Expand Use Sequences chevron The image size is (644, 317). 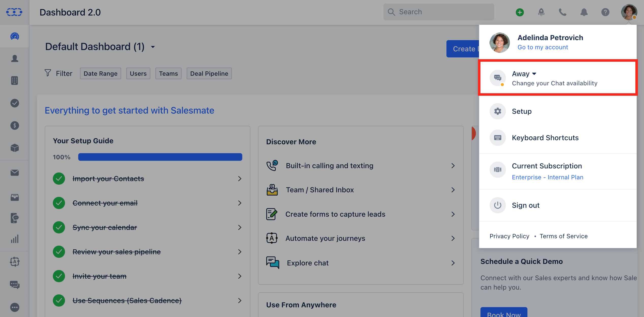(239, 300)
